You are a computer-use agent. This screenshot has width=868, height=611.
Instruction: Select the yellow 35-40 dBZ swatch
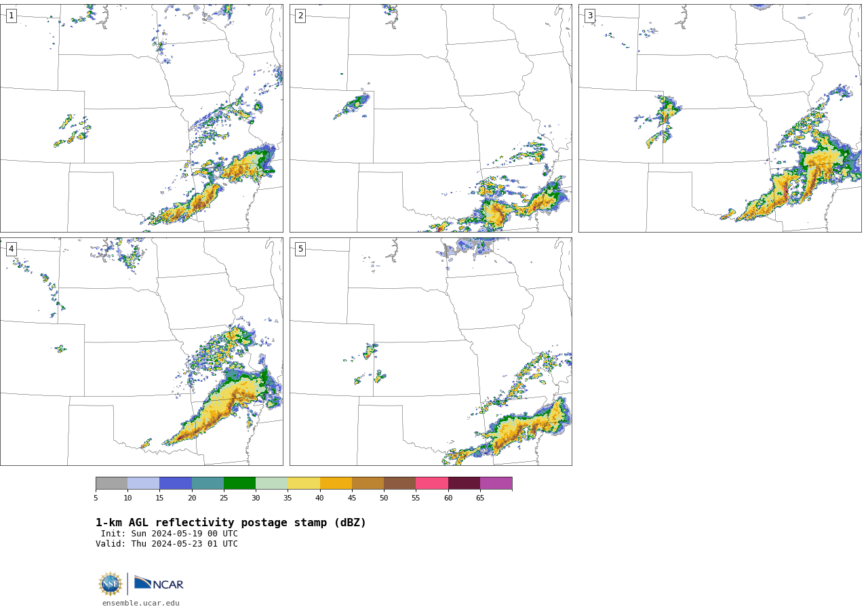[x=304, y=484]
